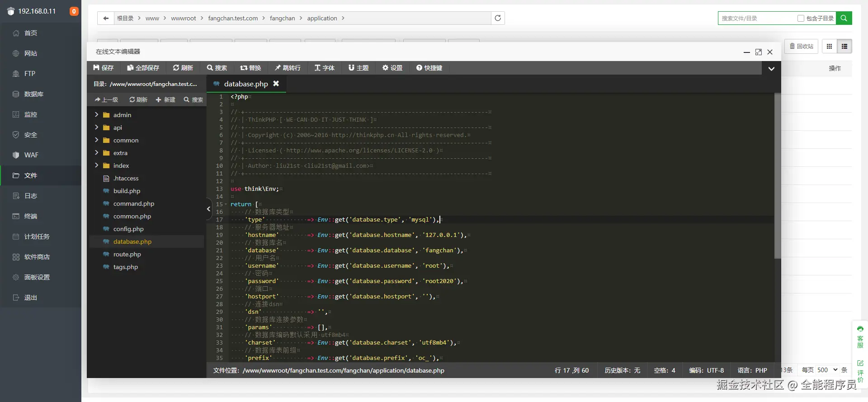Switch to list view of files

[x=844, y=46]
